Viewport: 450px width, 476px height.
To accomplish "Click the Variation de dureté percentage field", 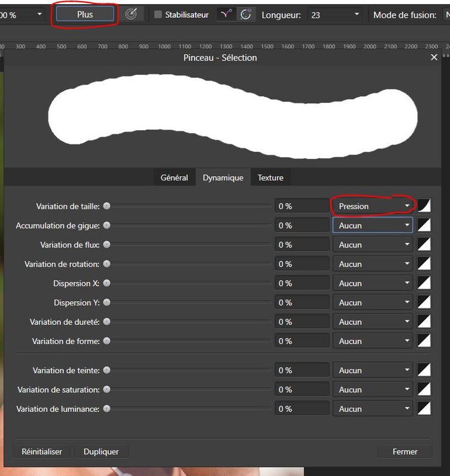I will pyautogui.click(x=302, y=322).
